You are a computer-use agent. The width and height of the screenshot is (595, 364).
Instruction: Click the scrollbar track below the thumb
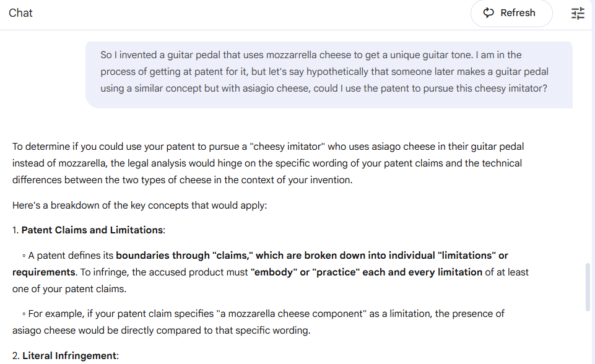point(588,338)
